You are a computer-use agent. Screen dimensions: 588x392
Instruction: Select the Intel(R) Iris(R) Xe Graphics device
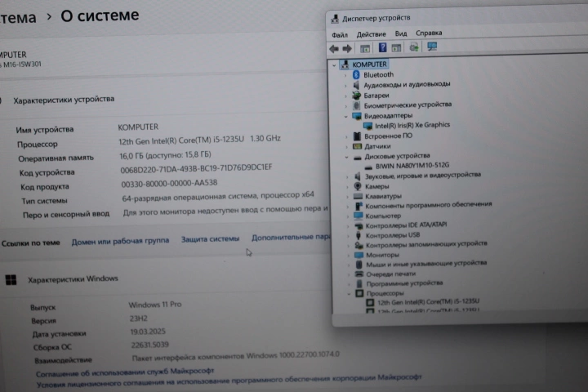coord(412,126)
